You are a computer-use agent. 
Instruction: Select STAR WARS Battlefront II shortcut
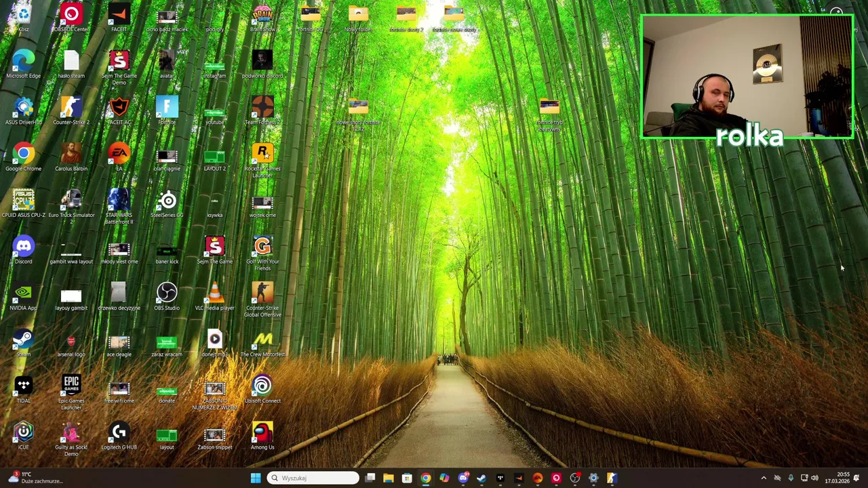tap(119, 207)
